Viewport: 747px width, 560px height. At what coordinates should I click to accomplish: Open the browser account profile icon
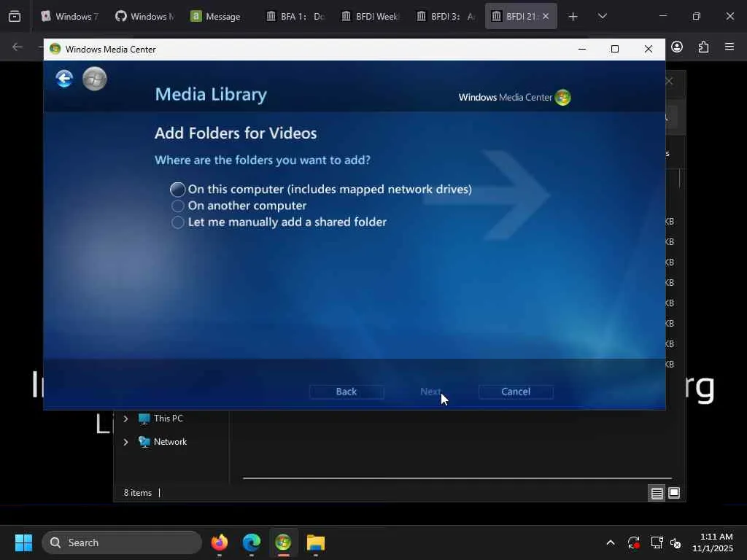[x=677, y=47]
